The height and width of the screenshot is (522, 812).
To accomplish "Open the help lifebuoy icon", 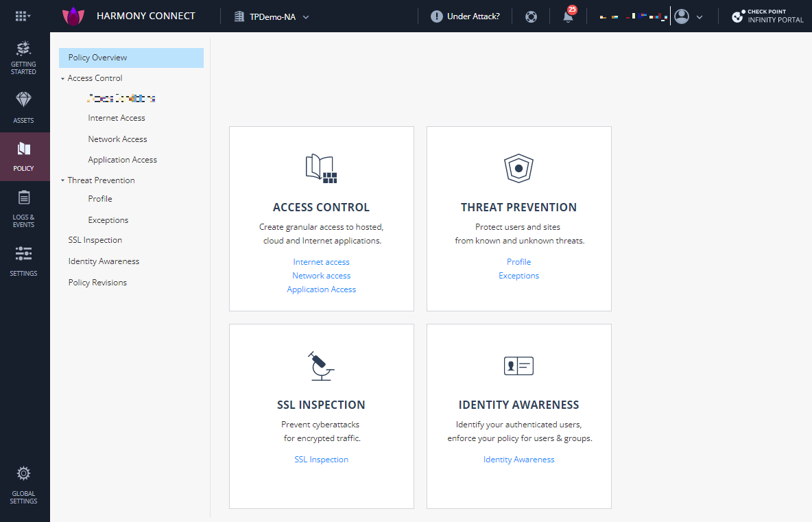I will [531, 16].
